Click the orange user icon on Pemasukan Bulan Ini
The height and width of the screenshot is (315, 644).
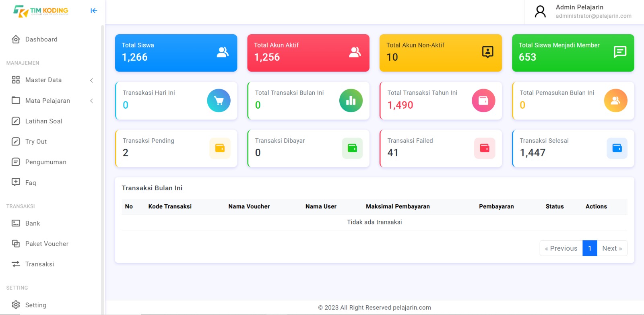coord(616,101)
